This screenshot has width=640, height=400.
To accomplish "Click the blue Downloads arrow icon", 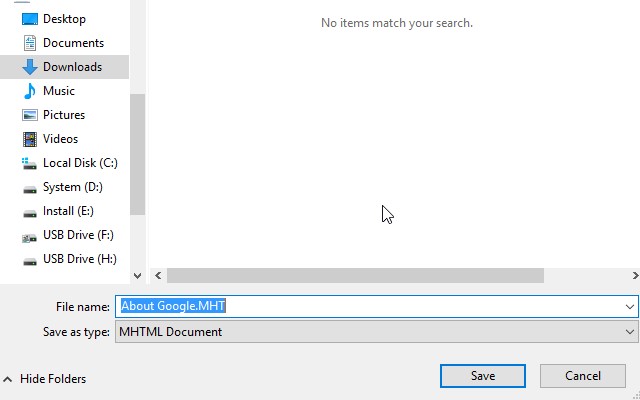I will [30, 67].
